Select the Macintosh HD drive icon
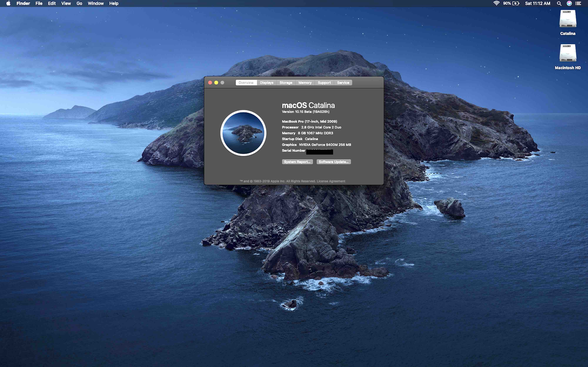 click(x=568, y=53)
